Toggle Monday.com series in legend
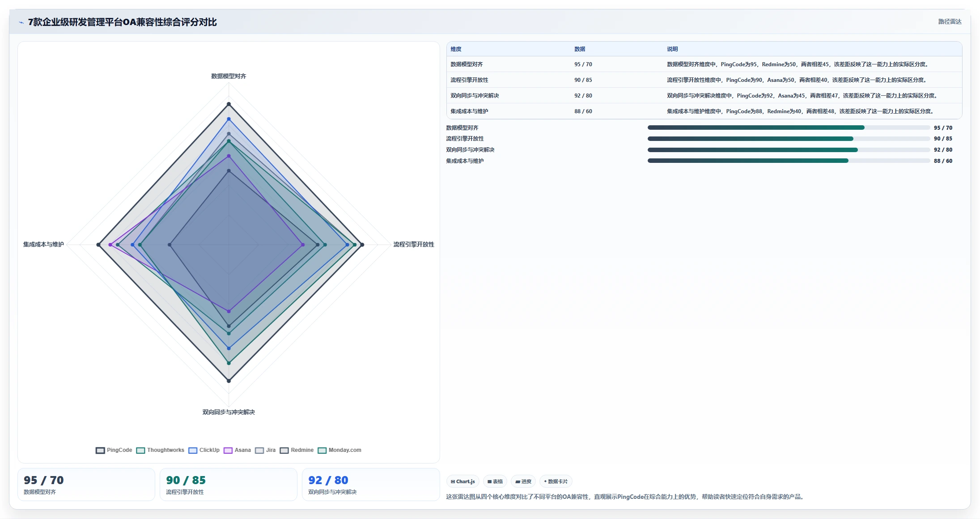The width and height of the screenshot is (980, 519). [x=339, y=450]
